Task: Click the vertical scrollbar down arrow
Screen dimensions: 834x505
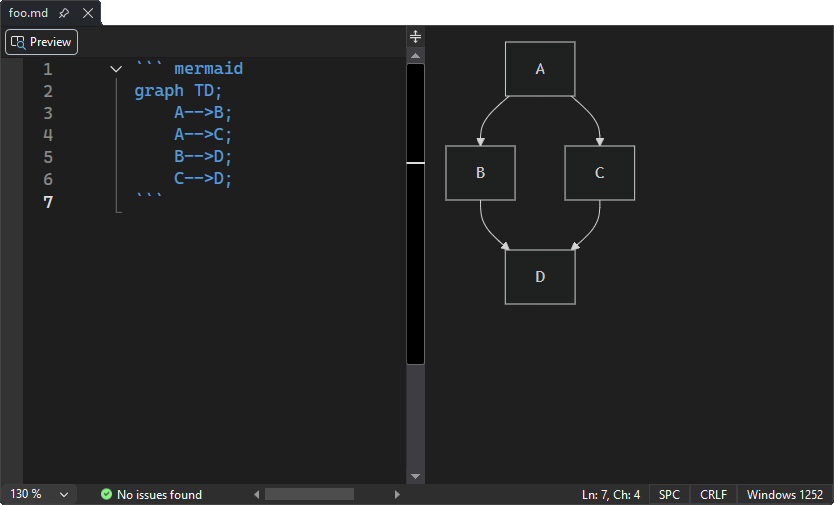Action: click(415, 476)
